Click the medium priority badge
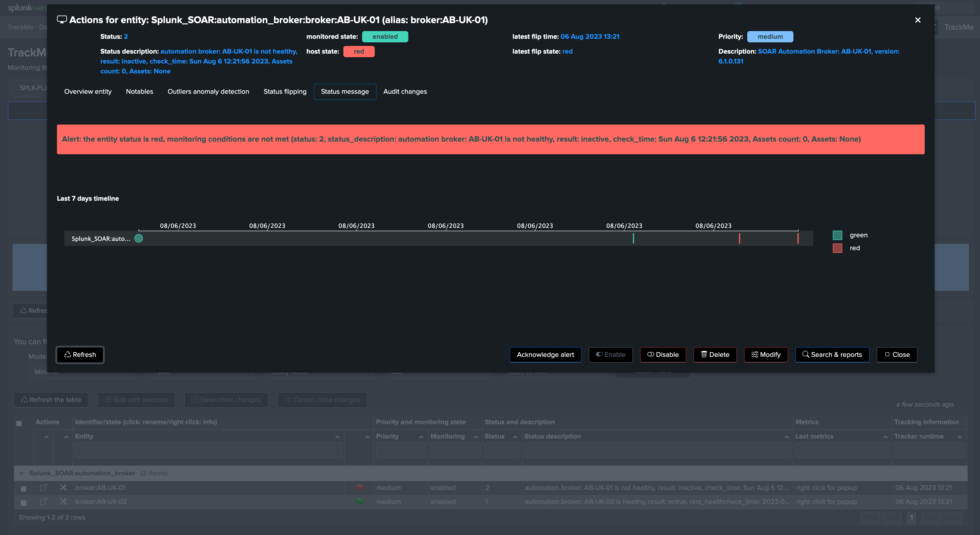980x535 pixels. 770,37
